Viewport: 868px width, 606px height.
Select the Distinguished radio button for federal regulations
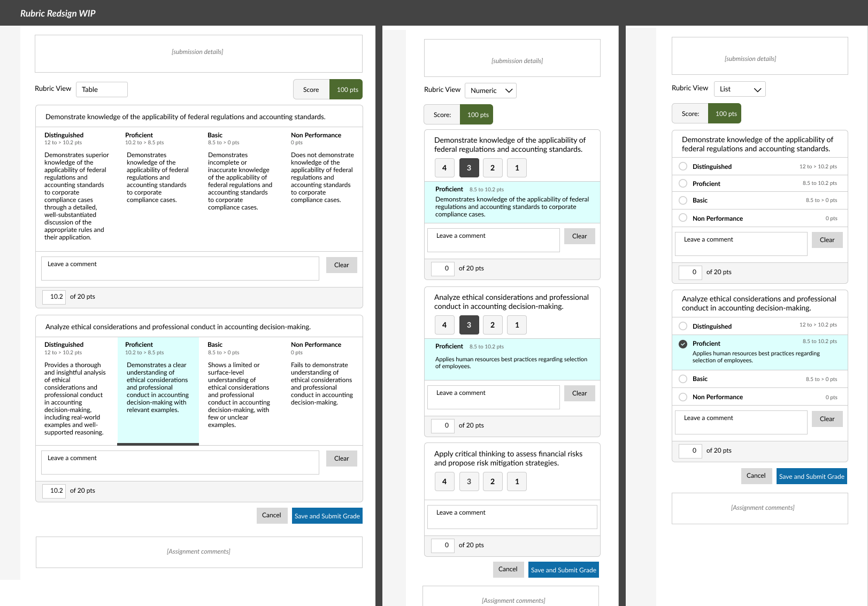[x=683, y=166]
